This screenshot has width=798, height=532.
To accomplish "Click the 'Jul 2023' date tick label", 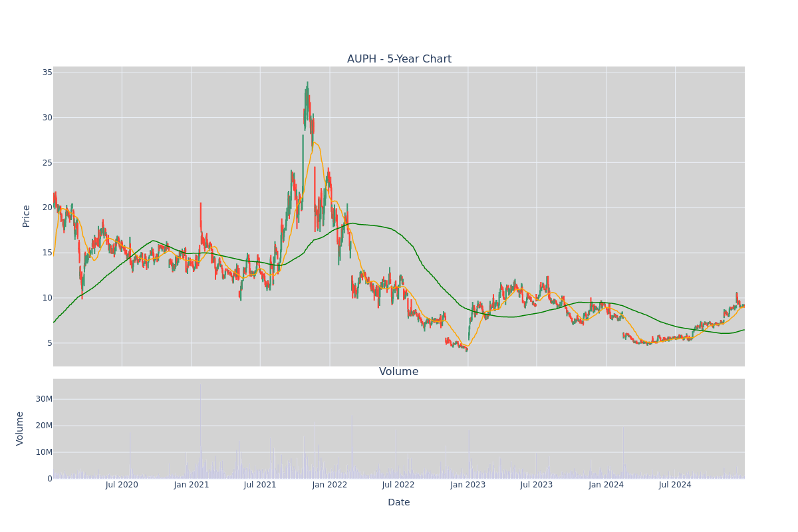I will click(537, 485).
